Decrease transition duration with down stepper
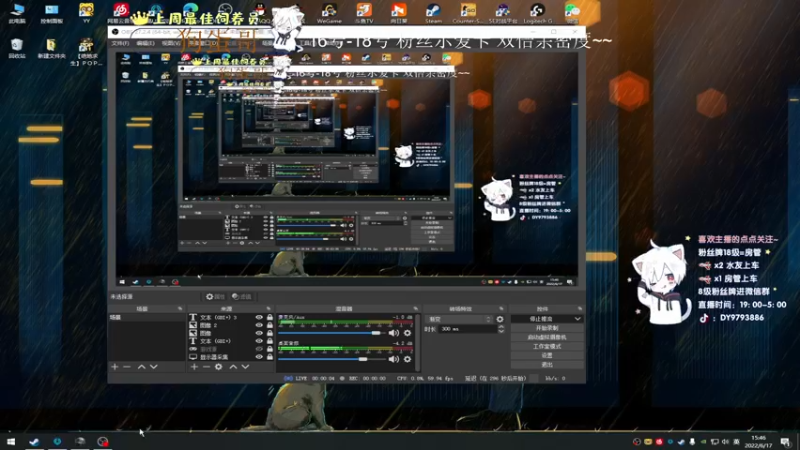The image size is (800, 450). 501,332
